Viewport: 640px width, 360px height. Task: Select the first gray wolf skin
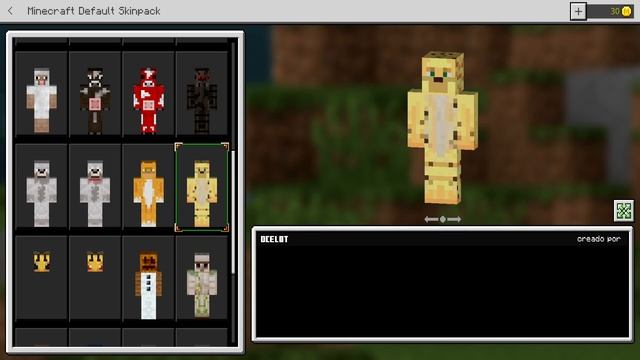(x=41, y=187)
